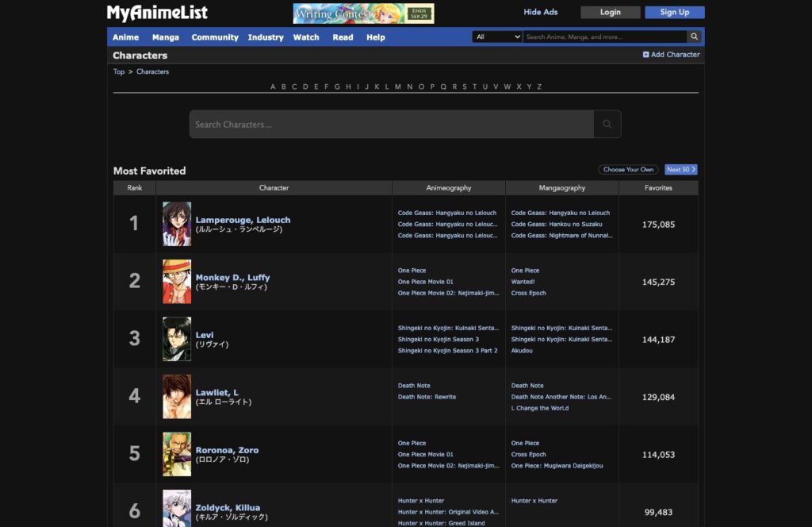Open Wanted! manga link
Viewport: 812px width, 527px height.
click(x=523, y=282)
